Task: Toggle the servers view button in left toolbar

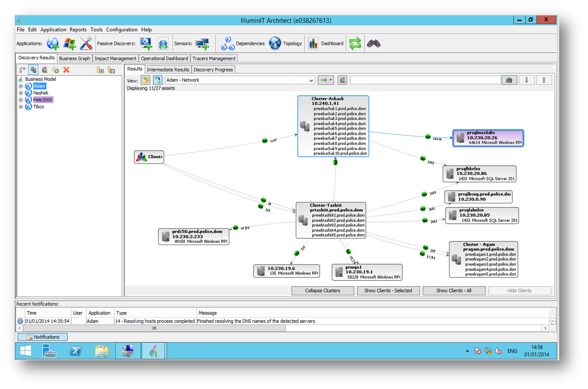Action: click(33, 70)
